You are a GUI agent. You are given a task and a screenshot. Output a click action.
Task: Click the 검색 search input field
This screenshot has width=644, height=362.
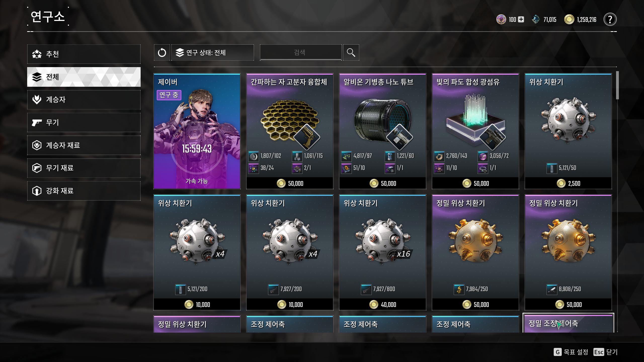[301, 53]
